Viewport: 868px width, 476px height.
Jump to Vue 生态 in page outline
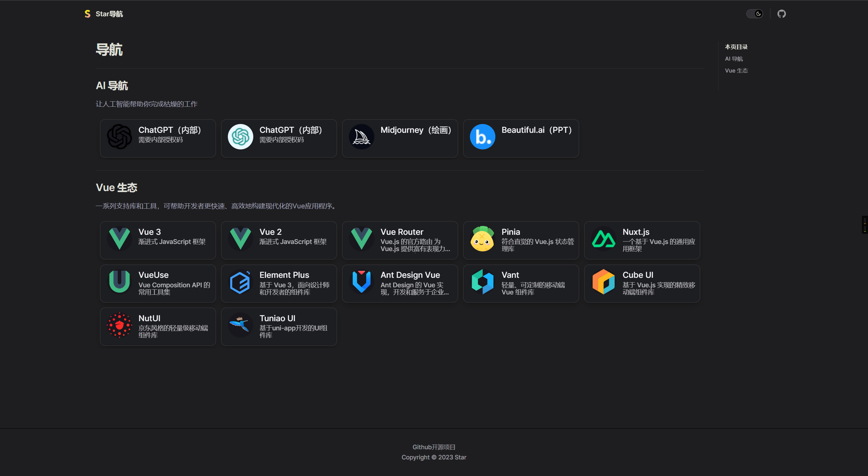(736, 70)
